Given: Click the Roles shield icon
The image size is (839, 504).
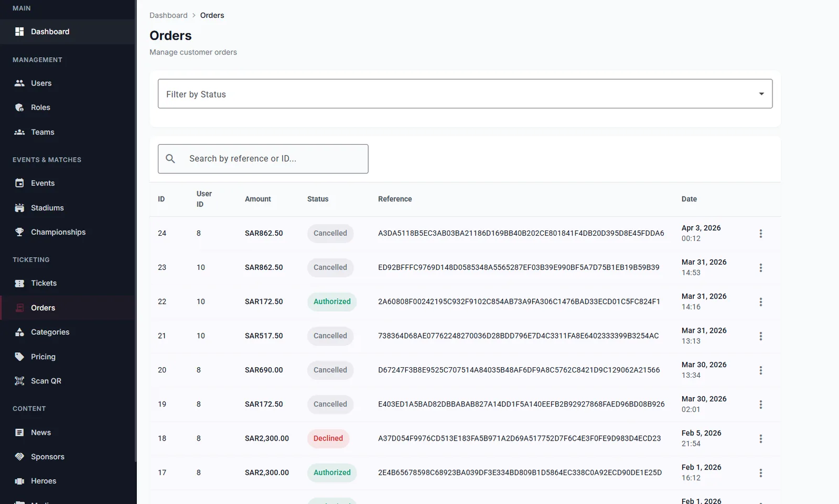Looking at the screenshot, I should (x=19, y=107).
